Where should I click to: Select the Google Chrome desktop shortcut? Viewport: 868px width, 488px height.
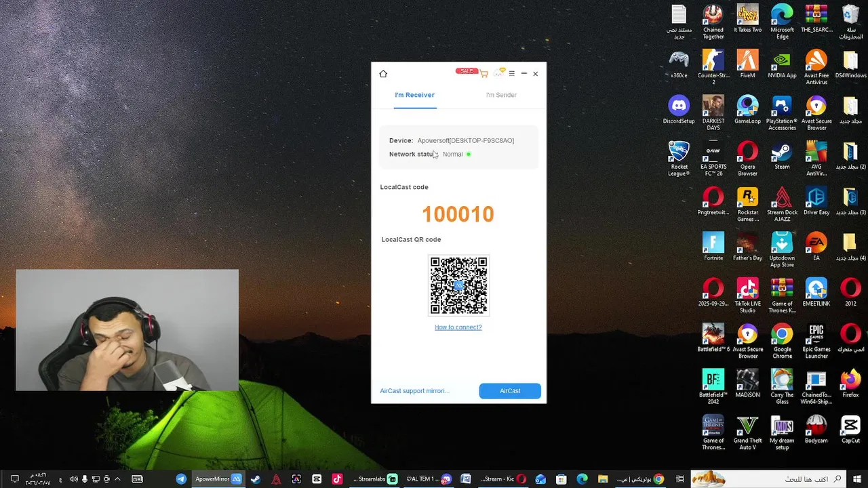click(x=782, y=340)
